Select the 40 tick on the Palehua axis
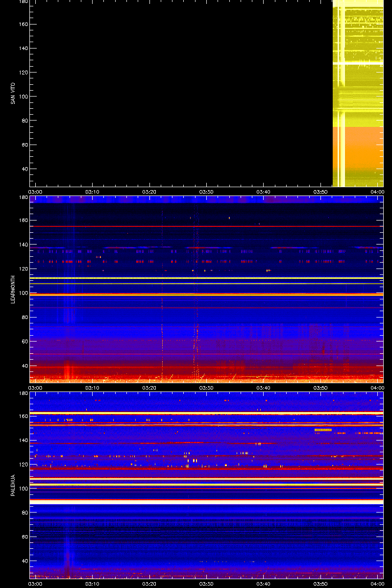 25,561
